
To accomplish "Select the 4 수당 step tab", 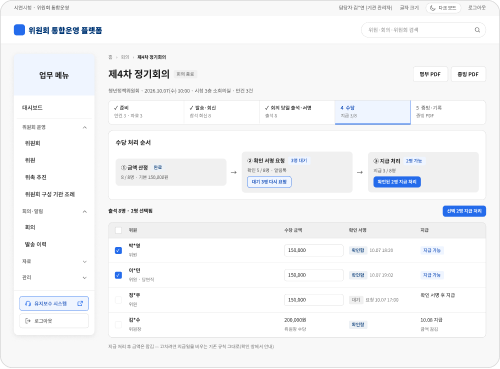I will [373, 112].
